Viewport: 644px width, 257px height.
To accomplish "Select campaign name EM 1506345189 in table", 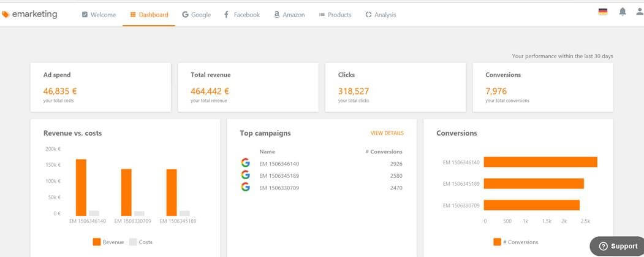I will 279,176.
